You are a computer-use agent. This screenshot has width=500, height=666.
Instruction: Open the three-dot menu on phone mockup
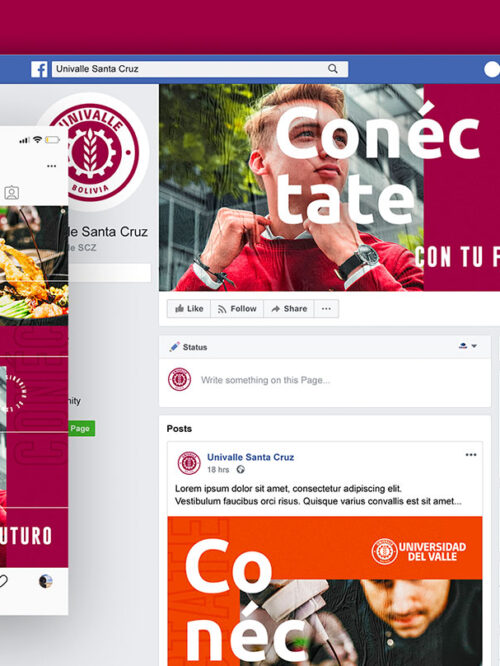[x=51, y=166]
